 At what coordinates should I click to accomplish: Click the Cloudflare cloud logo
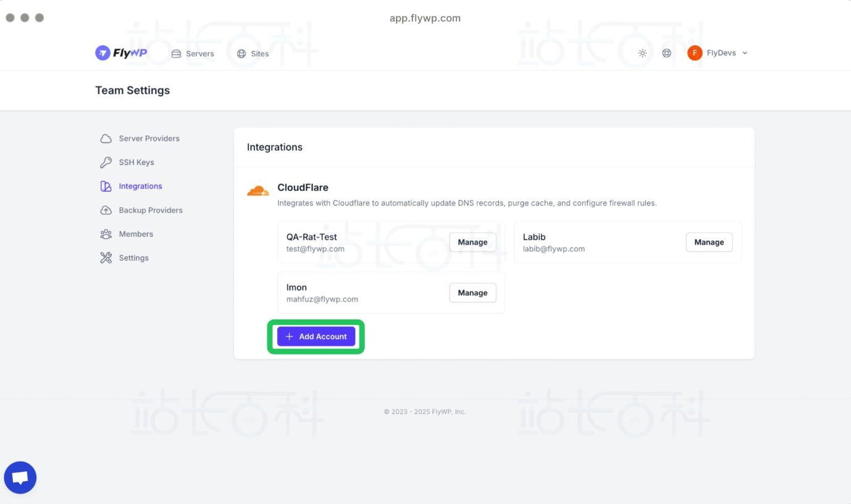tap(258, 191)
